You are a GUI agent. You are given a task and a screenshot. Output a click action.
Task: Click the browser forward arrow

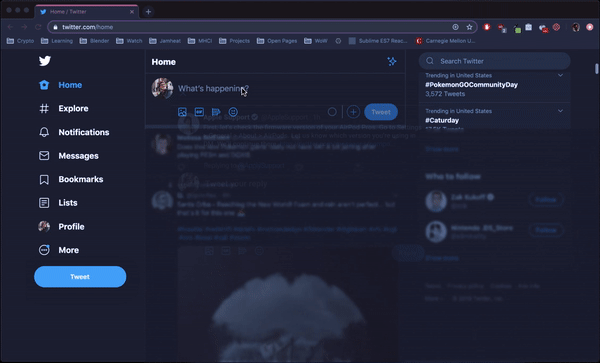24,27
